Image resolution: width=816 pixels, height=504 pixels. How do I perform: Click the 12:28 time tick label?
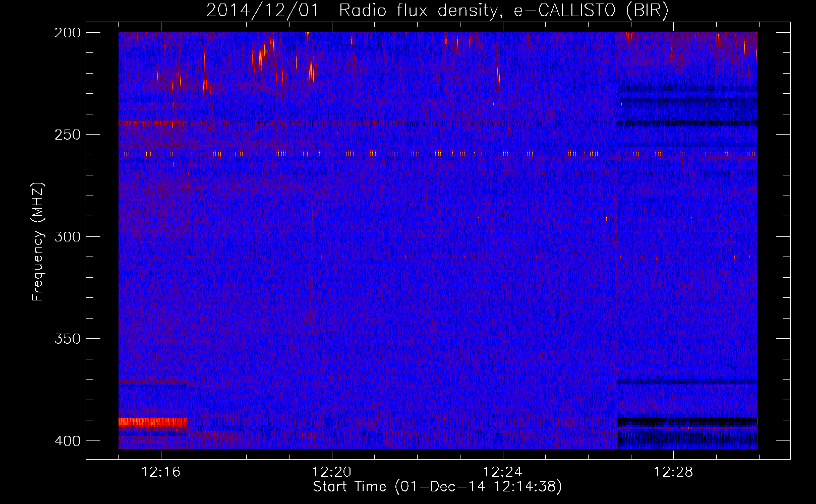click(x=674, y=472)
